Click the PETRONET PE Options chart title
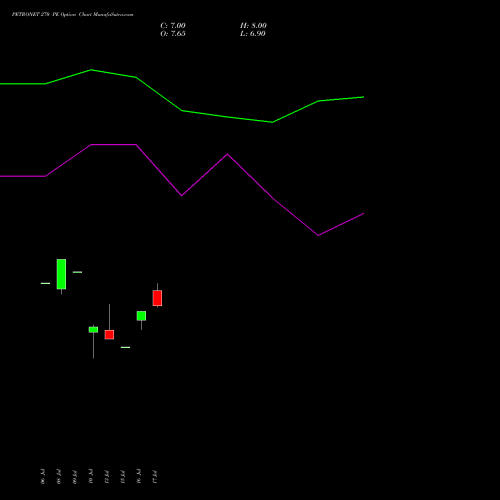The height and width of the screenshot is (500, 500). tap(72, 15)
